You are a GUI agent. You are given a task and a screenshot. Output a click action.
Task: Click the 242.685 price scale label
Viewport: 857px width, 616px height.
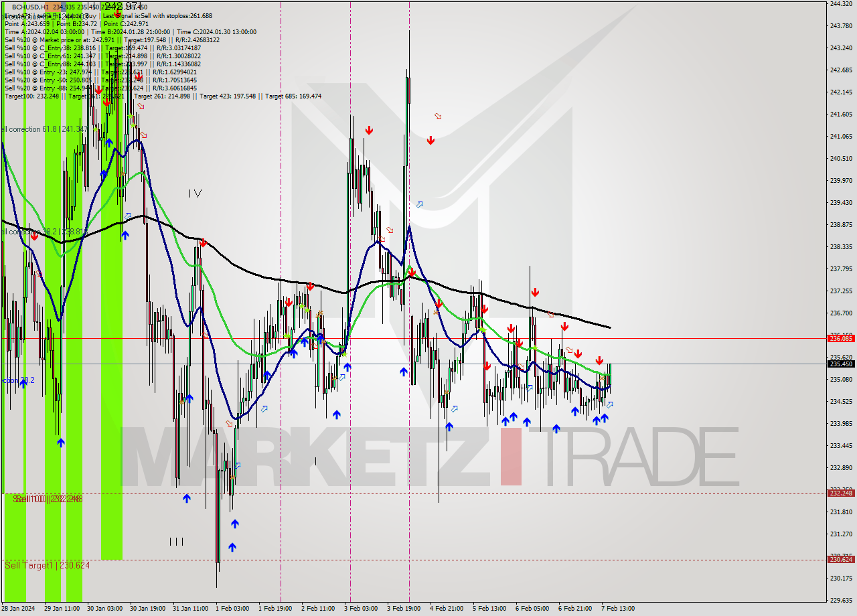pyautogui.click(x=841, y=70)
